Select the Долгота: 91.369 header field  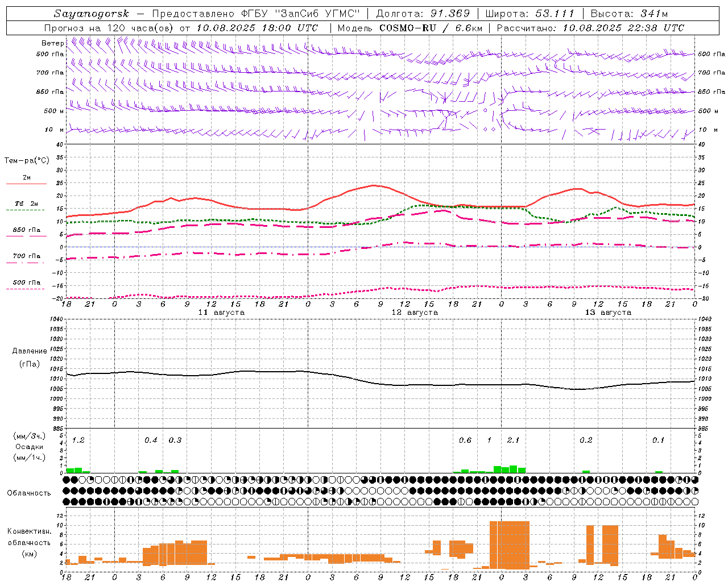pos(423,14)
